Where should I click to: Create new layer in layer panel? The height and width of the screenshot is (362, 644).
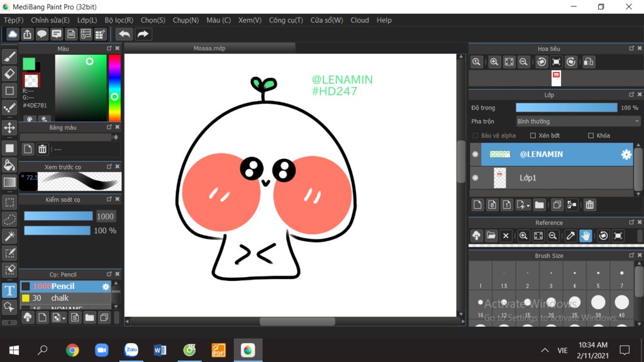(477, 204)
